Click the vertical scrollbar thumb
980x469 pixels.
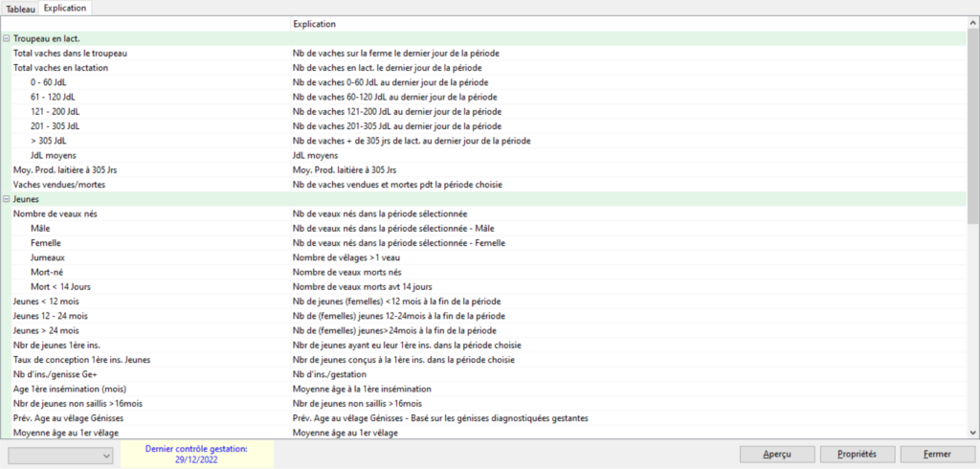tap(972, 124)
